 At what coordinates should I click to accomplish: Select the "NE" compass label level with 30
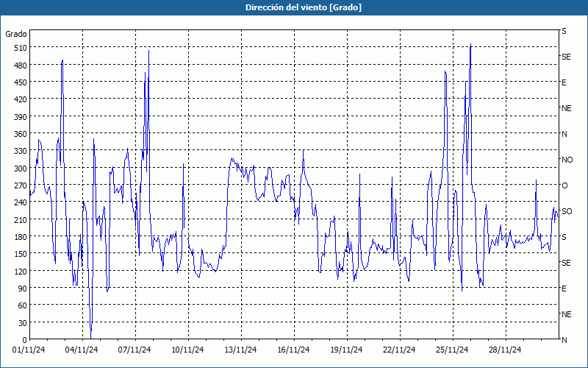[566, 314]
